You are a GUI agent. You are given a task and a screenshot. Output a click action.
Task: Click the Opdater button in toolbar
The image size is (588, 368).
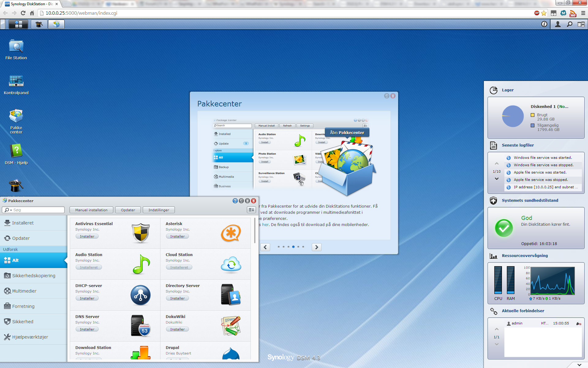tap(128, 210)
